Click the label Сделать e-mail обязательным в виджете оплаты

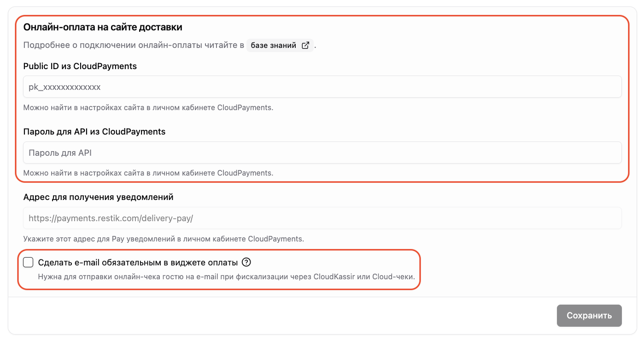(138, 263)
